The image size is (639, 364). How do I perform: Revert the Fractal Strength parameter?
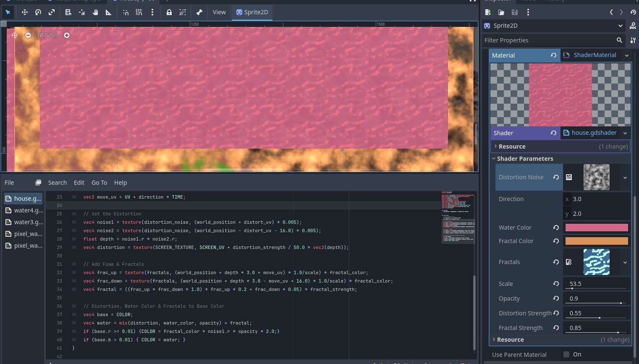point(556,328)
